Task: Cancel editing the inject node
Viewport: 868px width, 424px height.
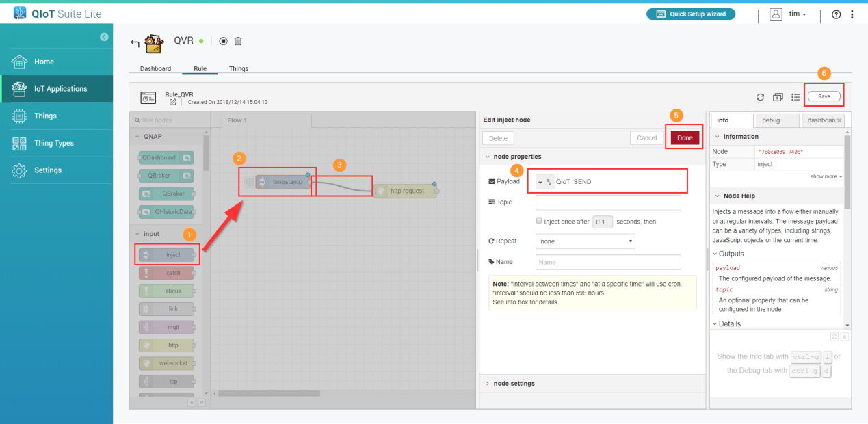Action: [x=646, y=138]
